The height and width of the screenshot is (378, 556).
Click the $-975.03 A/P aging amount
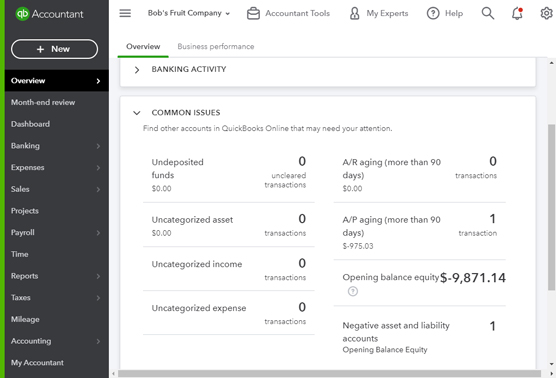click(358, 246)
